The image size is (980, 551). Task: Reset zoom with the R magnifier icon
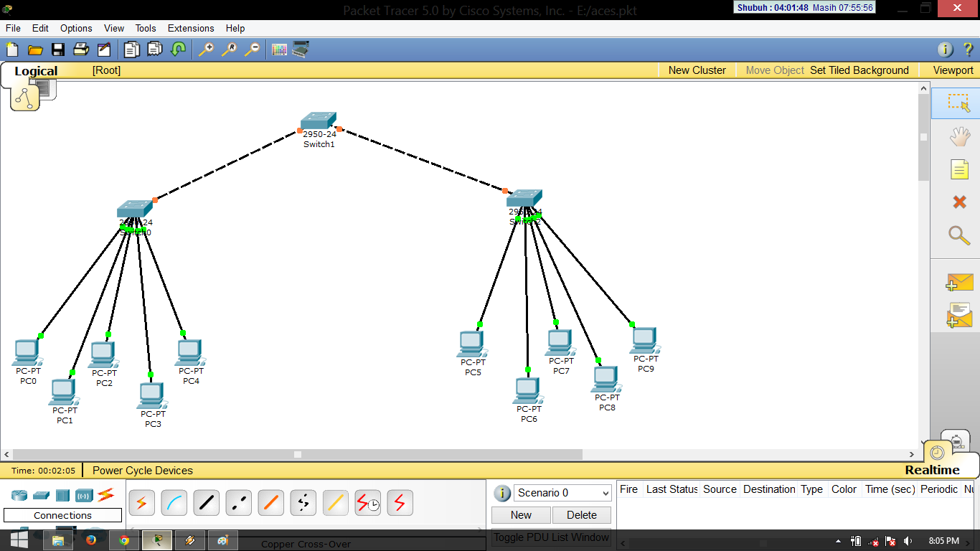point(229,50)
